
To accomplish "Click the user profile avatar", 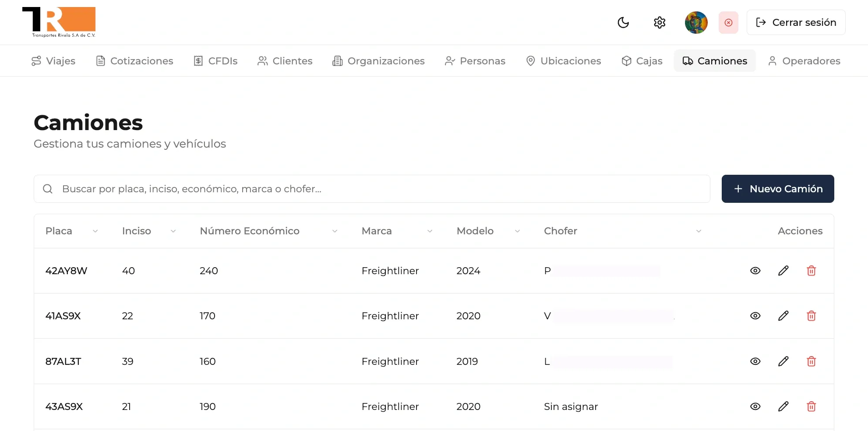I will 696,22.
